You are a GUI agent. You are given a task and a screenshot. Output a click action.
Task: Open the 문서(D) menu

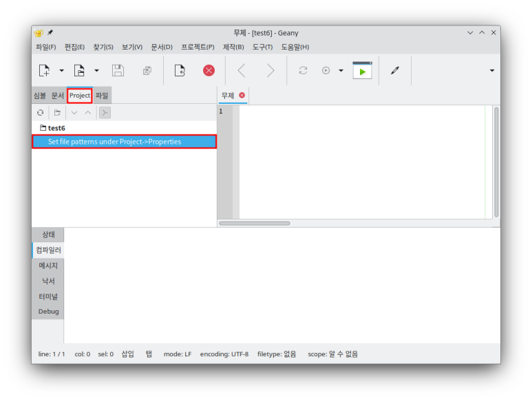point(162,47)
